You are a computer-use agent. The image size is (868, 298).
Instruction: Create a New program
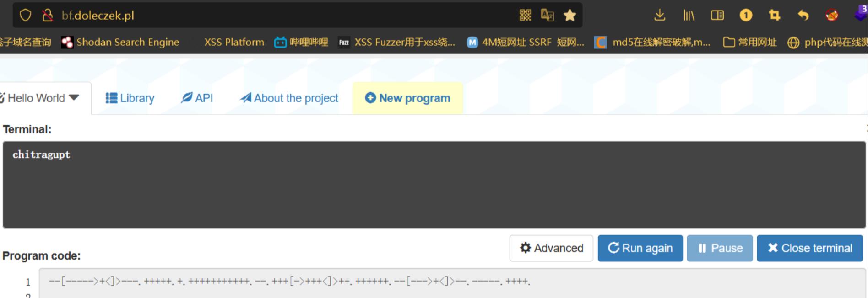click(x=407, y=98)
